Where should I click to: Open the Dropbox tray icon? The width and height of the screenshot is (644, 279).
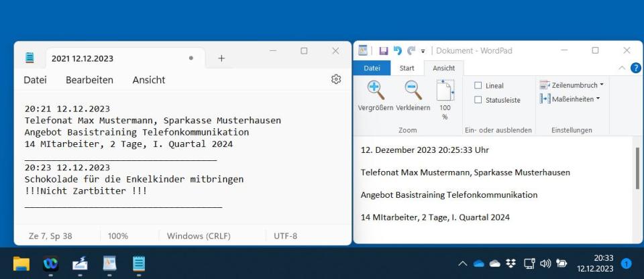(x=511, y=264)
